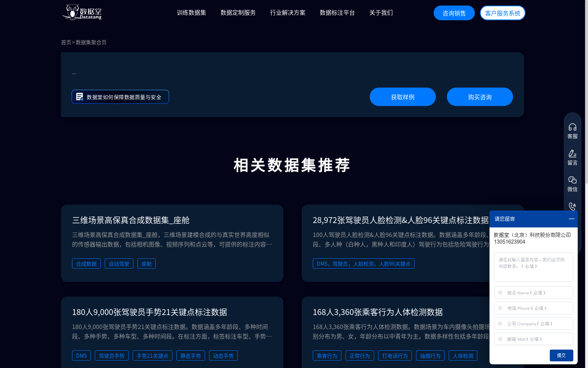Screen dimensions: 588x368
Task: Select the 打电话行为 tag
Action: pyautogui.click(x=395, y=355)
